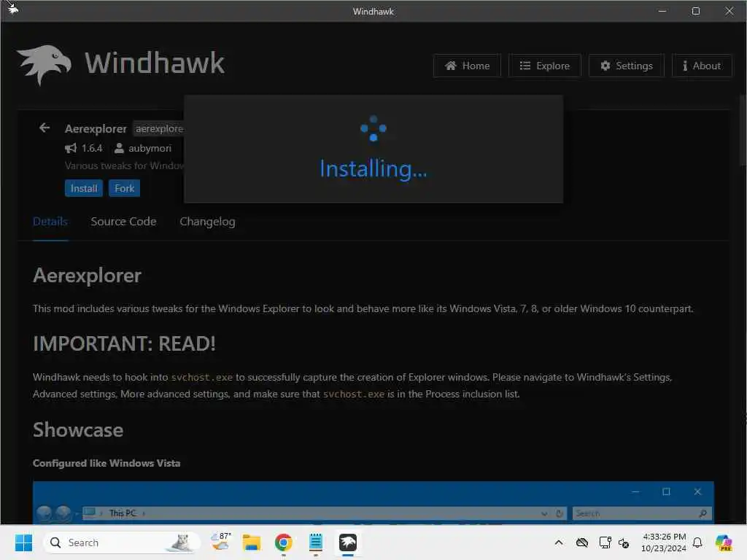Image resolution: width=747 pixels, height=560 pixels.
Task: Click the Windhawk taskbar icon
Action: [348, 542]
